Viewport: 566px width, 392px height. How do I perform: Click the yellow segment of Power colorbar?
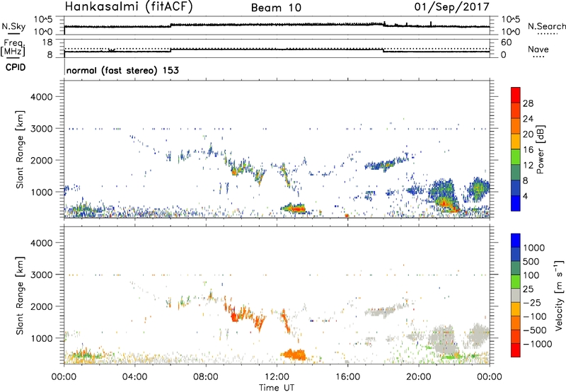pyautogui.click(x=516, y=142)
